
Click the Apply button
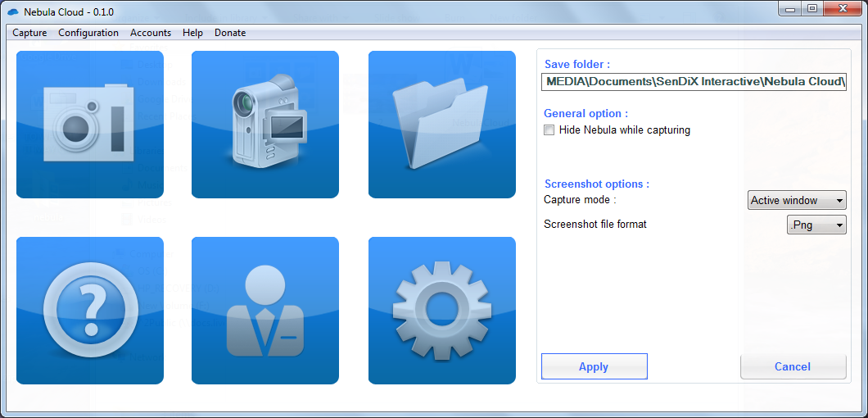pos(594,366)
